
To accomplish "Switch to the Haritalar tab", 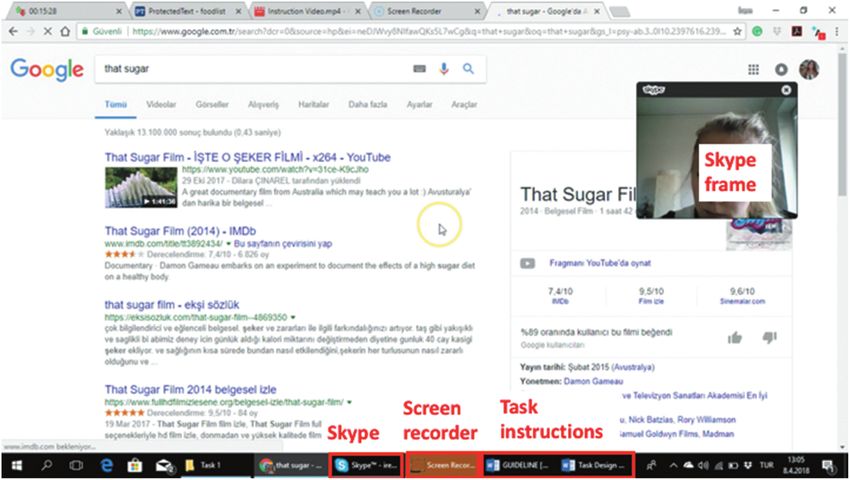I will (313, 104).
